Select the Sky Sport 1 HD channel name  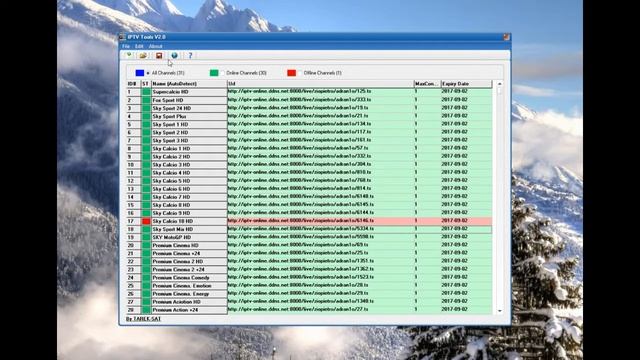[x=170, y=124]
